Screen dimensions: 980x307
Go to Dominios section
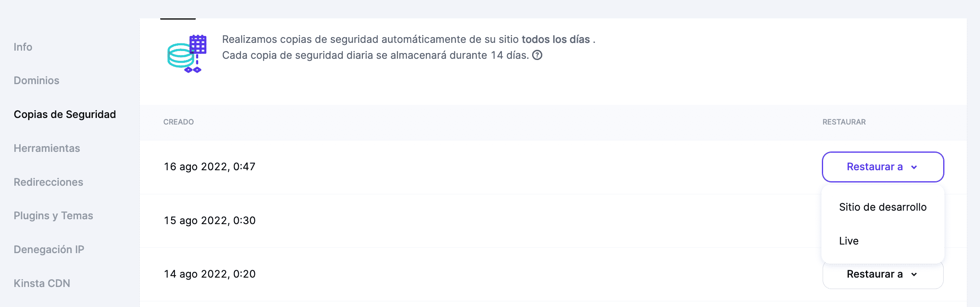[36, 80]
